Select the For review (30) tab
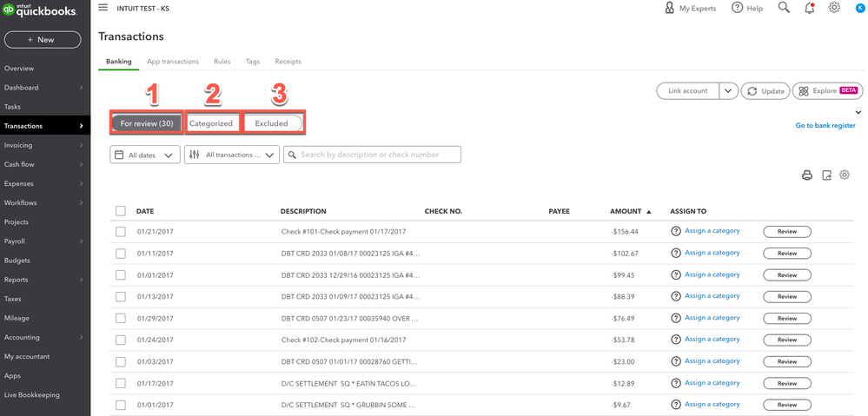 point(147,123)
